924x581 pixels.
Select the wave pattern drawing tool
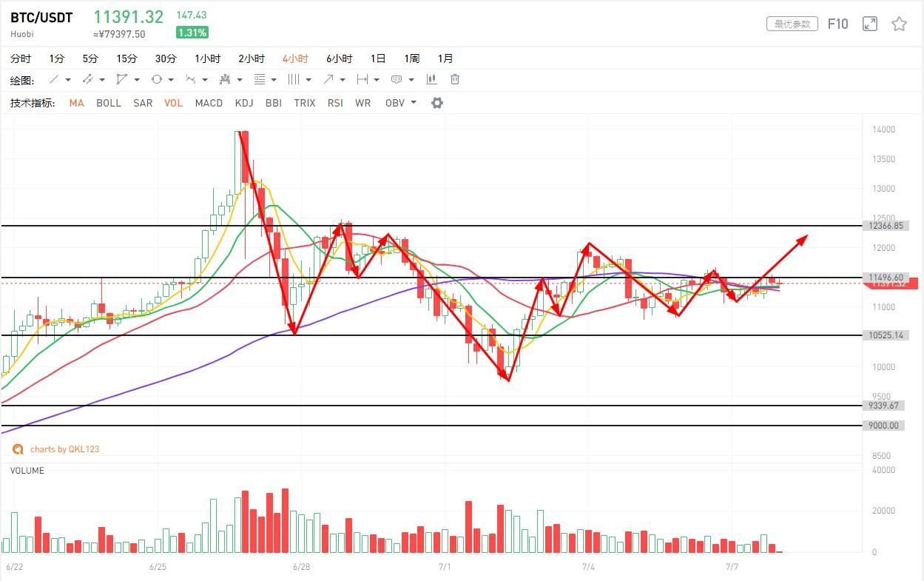(191, 79)
